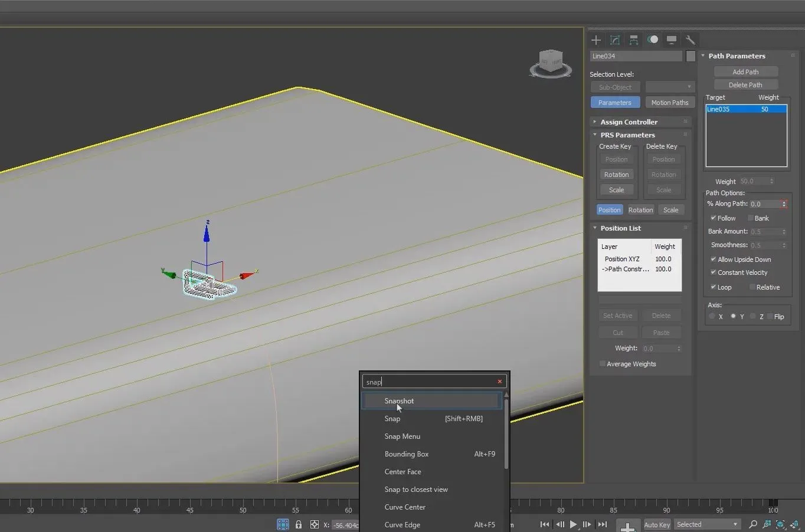Enable the Bank checkbox

point(750,218)
